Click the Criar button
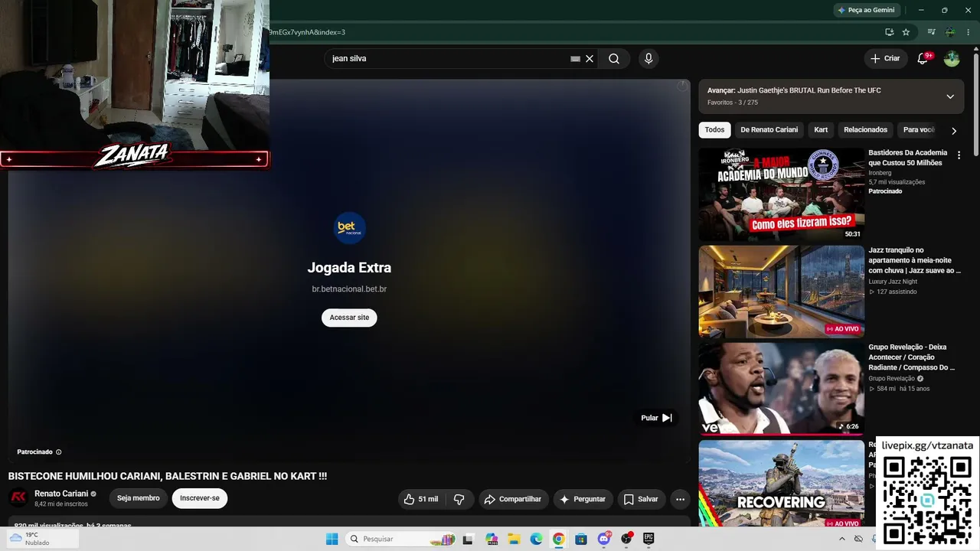This screenshot has height=551, width=980. click(x=885, y=59)
